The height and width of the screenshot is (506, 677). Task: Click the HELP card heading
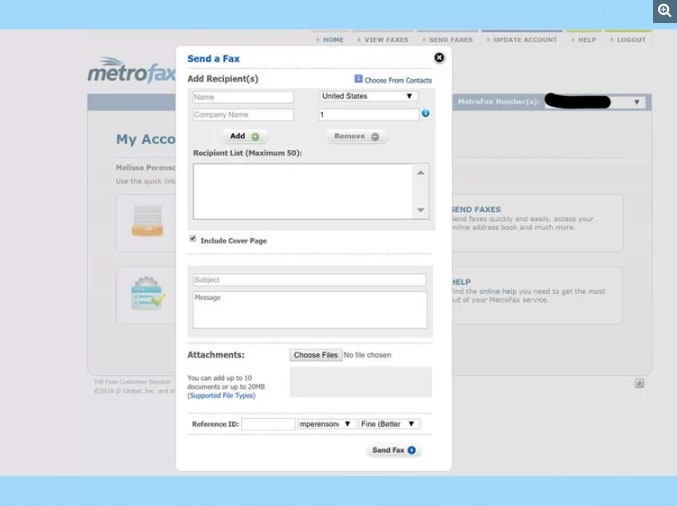[461, 282]
